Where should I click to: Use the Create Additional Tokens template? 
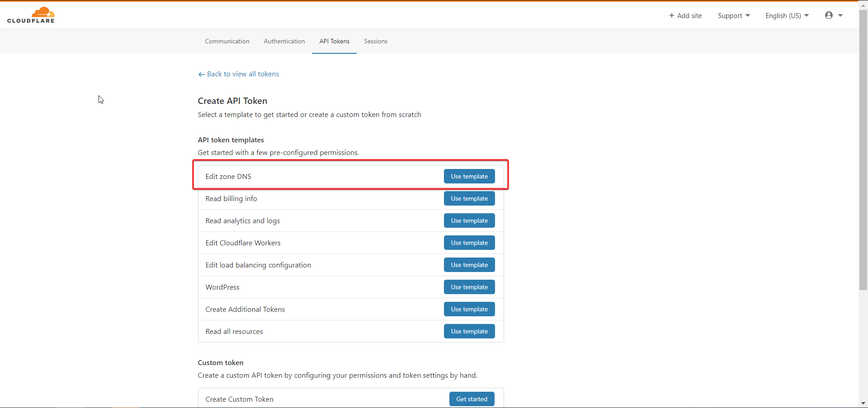pos(469,309)
